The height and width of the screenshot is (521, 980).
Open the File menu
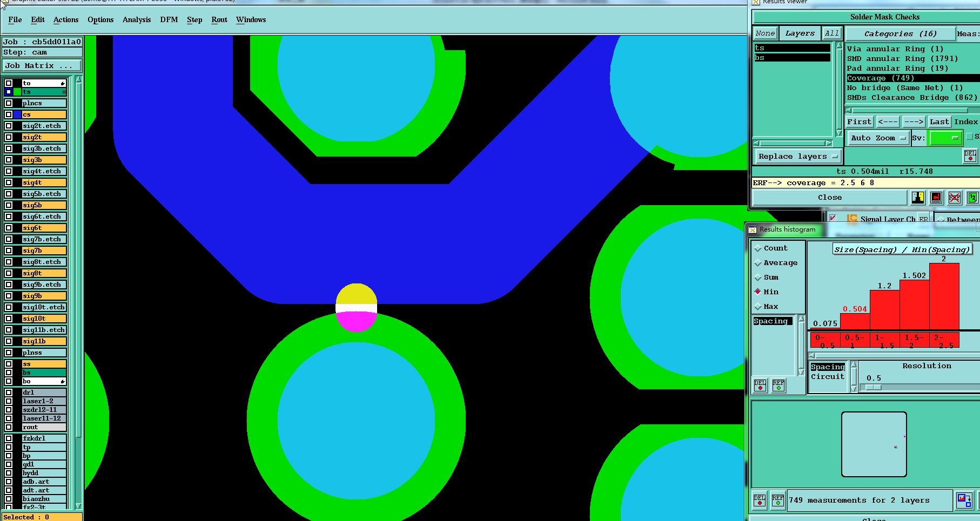point(15,20)
